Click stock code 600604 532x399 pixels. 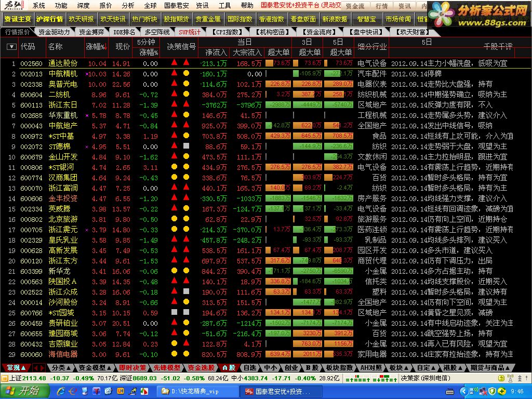[31, 95]
